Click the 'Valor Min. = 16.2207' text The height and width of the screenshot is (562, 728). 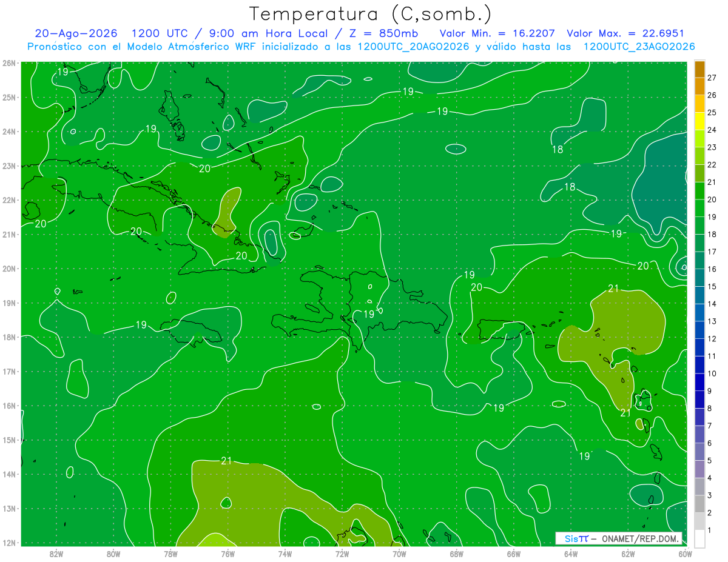pyautogui.click(x=497, y=33)
